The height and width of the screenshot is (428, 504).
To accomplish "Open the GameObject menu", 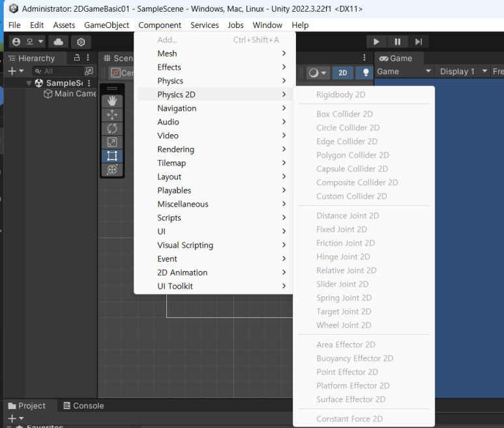I will pos(106,25).
